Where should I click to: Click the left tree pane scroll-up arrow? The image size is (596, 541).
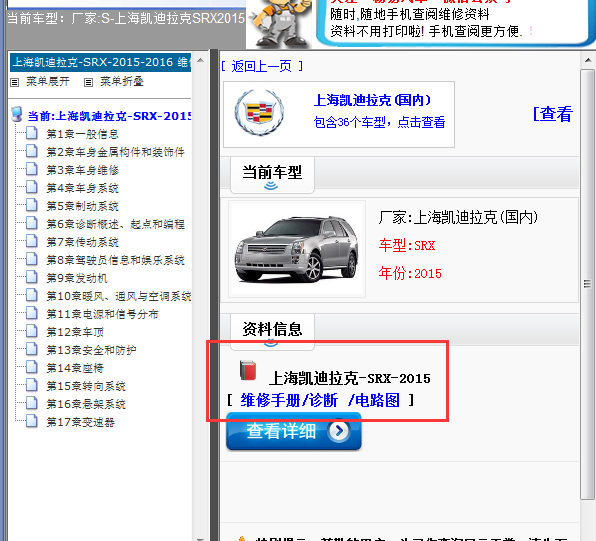click(x=201, y=60)
